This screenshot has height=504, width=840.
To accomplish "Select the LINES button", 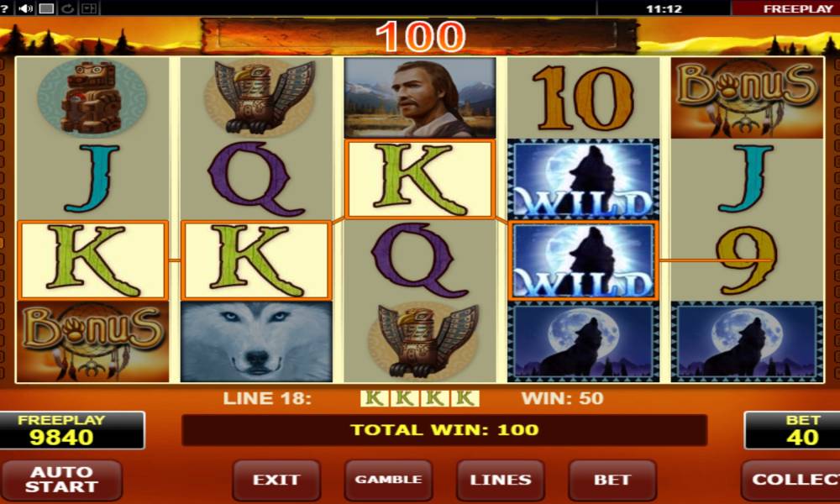I will point(501,480).
